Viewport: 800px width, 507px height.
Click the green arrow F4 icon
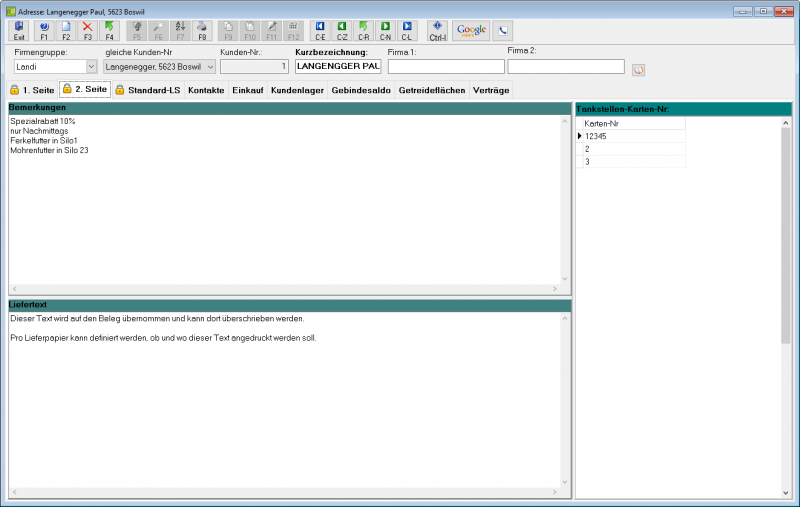pyautogui.click(x=109, y=31)
